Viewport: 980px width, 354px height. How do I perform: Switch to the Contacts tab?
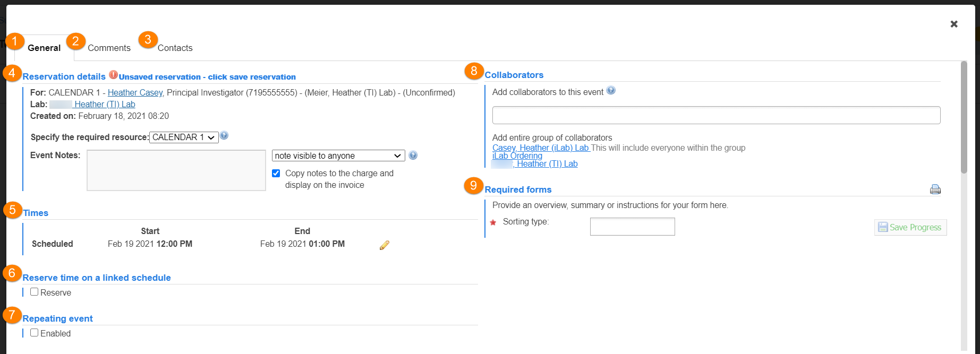click(175, 48)
